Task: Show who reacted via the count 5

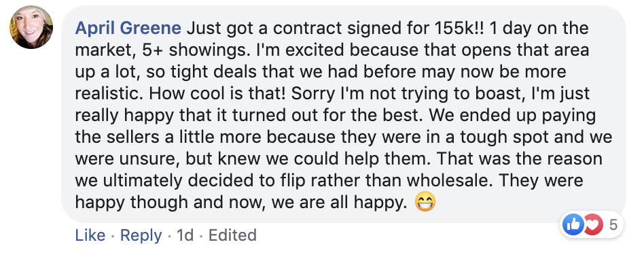Action: coord(613,225)
